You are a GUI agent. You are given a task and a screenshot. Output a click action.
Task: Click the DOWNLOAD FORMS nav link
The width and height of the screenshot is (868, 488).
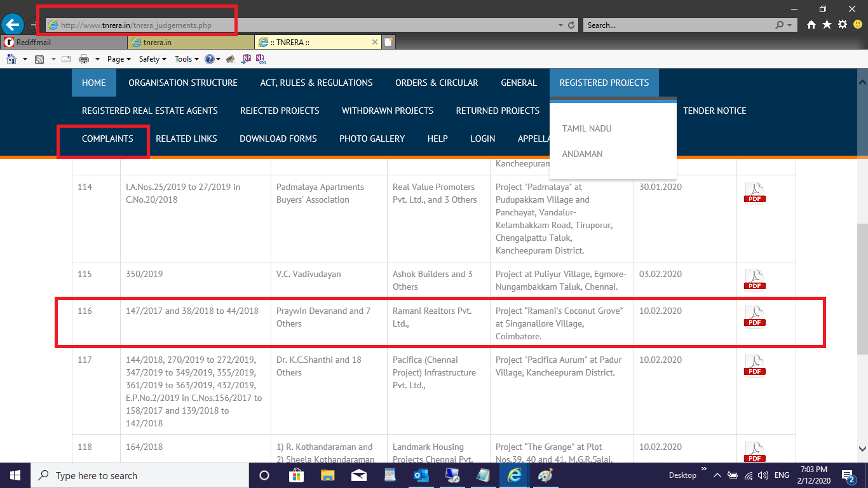click(x=278, y=139)
